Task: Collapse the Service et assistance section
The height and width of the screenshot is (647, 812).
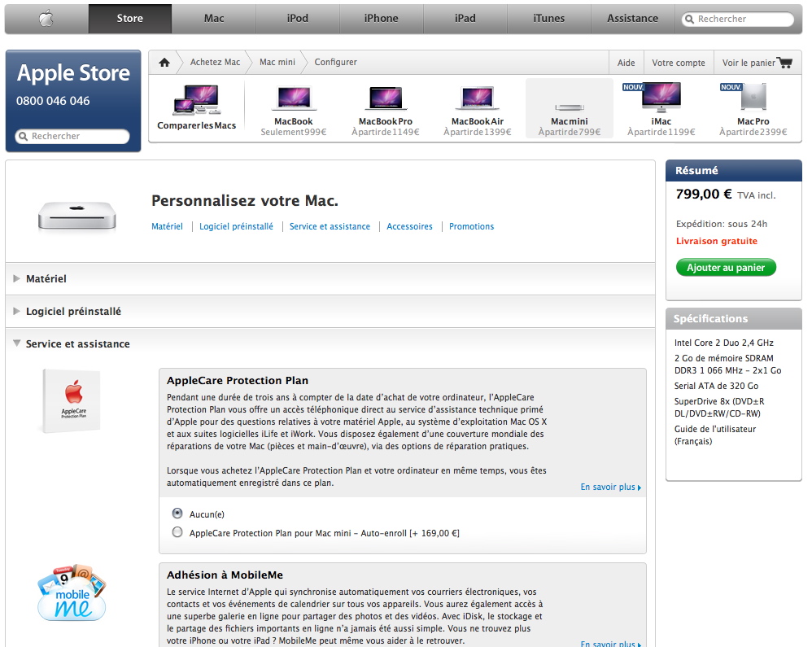Action: click(x=16, y=343)
